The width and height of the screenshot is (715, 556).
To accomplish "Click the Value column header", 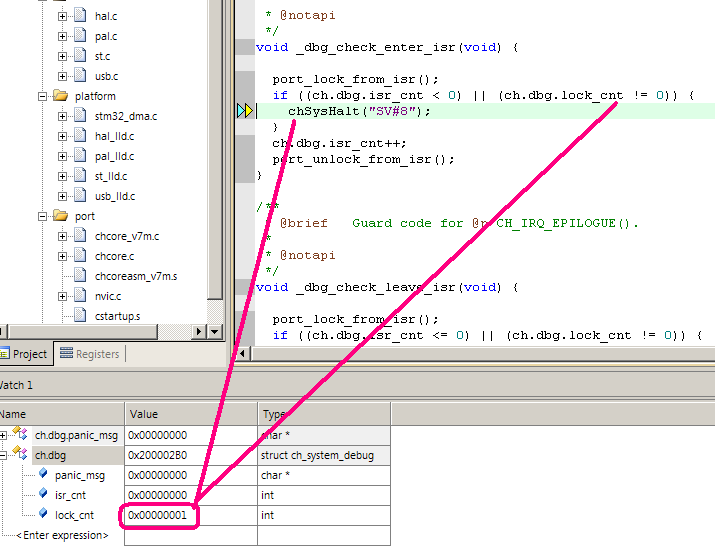I will [191, 414].
